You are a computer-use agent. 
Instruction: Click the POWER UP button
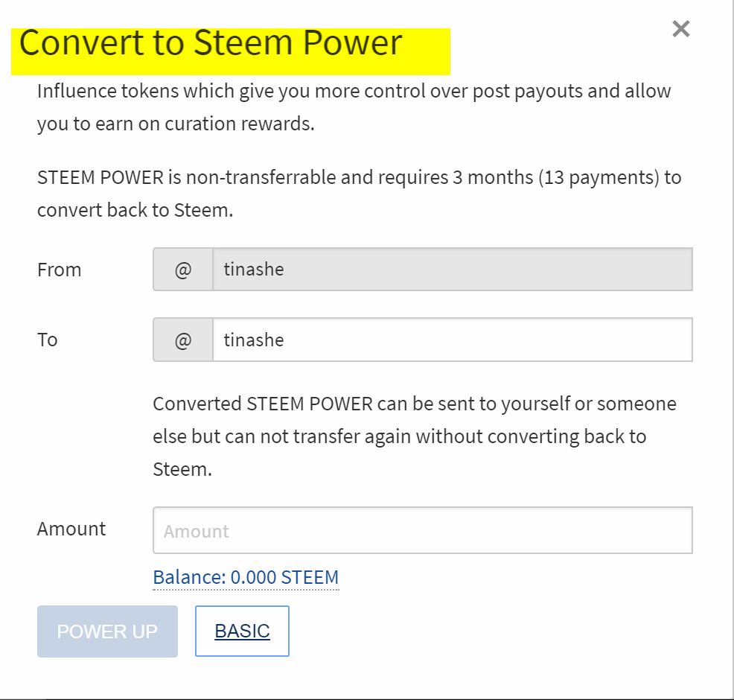pos(108,631)
